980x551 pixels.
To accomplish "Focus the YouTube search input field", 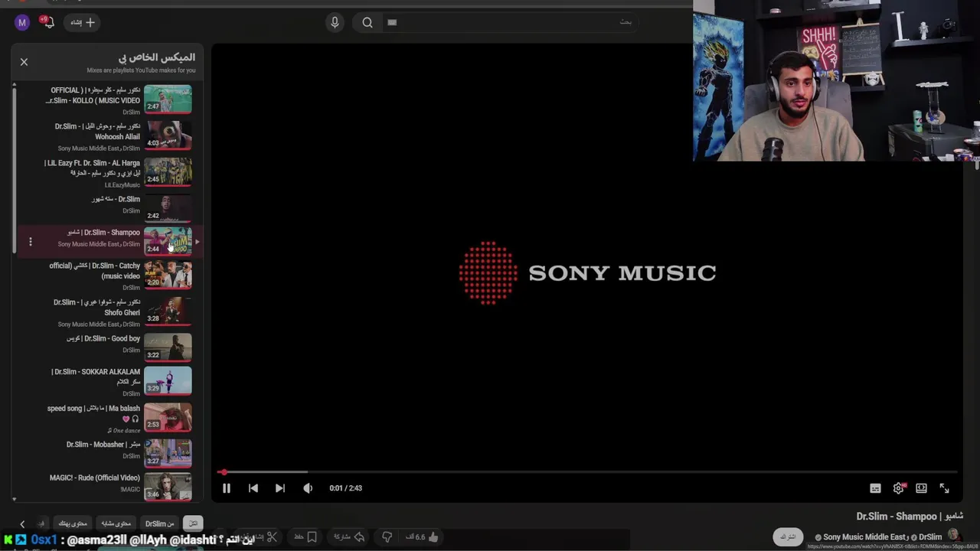I will (511, 22).
